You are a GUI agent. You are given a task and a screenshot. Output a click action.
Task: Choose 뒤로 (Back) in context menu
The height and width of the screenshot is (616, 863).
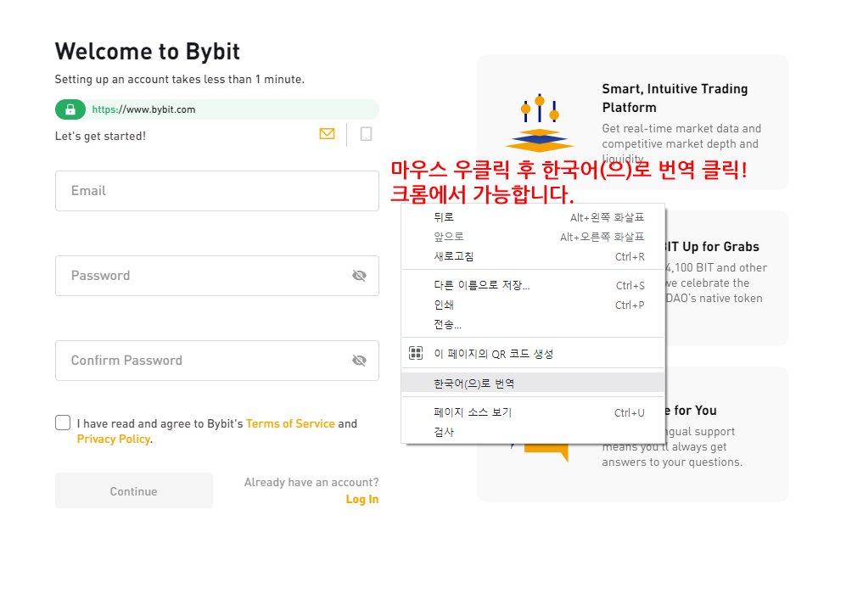533,217
